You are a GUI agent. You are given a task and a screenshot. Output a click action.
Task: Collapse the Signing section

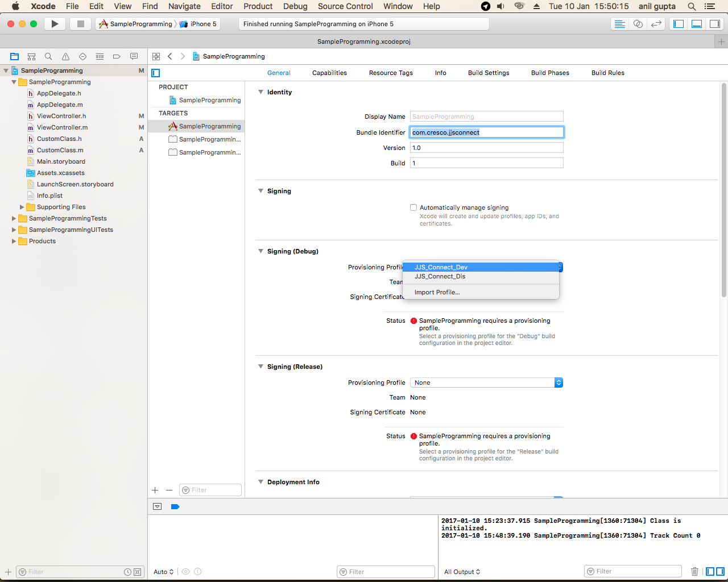click(x=260, y=191)
